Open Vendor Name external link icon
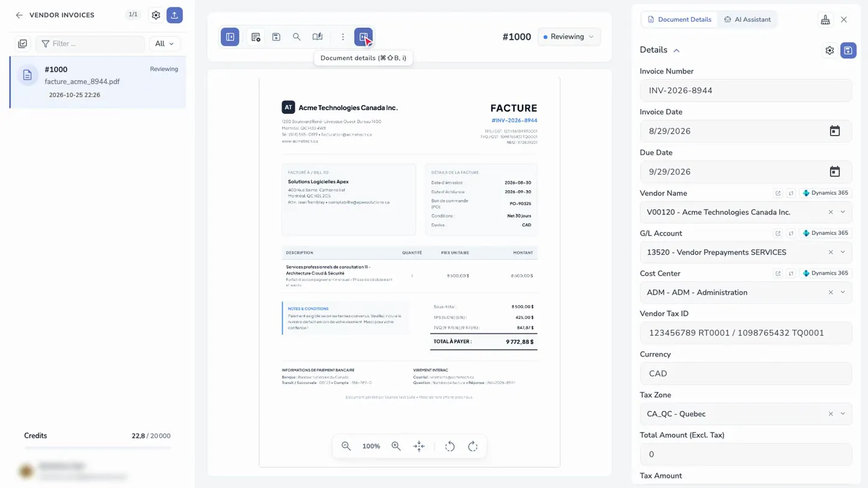 pos(778,193)
